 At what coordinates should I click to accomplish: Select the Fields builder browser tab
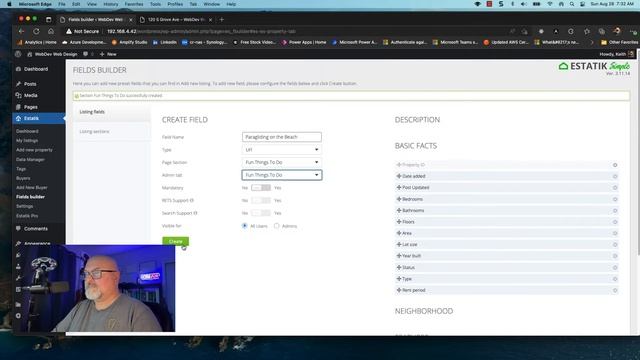tap(96, 19)
